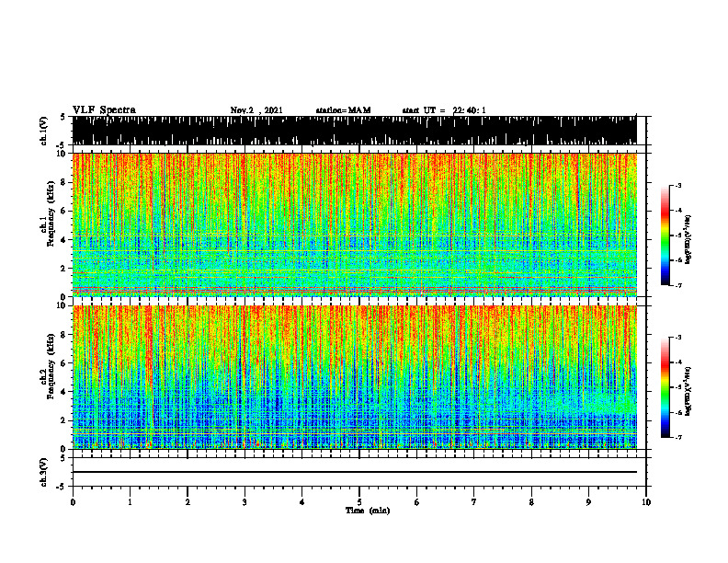Click the "-3" label on ch.1 color scale
Viewport: 728px width, 563px height.
[x=678, y=185]
